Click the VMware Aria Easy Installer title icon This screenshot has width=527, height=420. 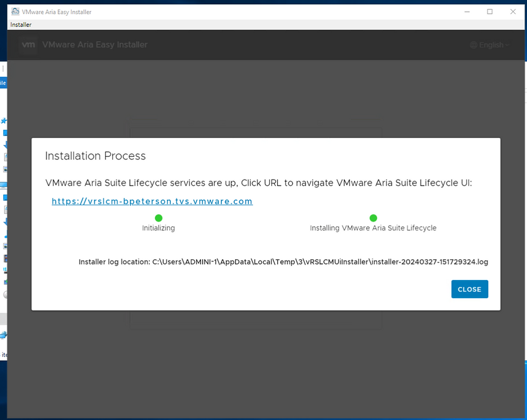(x=15, y=12)
